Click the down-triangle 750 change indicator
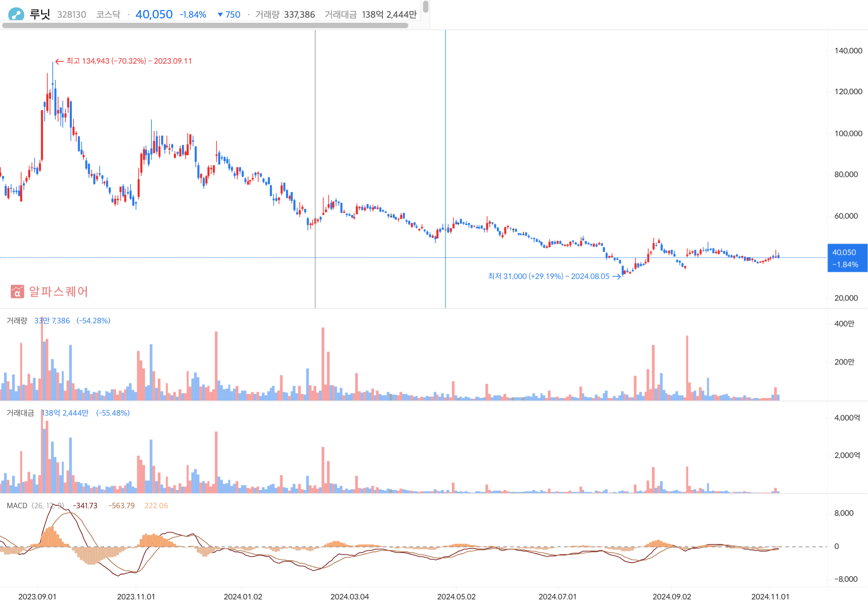 [x=229, y=15]
